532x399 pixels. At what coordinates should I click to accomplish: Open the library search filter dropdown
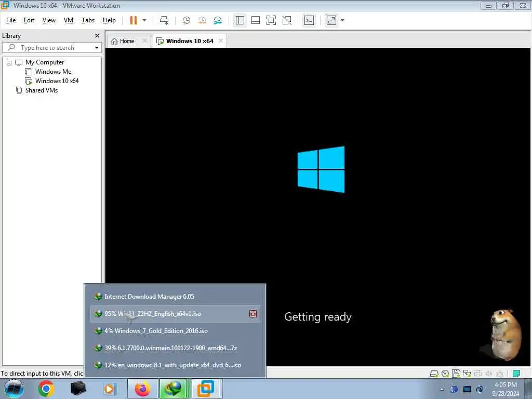click(97, 48)
